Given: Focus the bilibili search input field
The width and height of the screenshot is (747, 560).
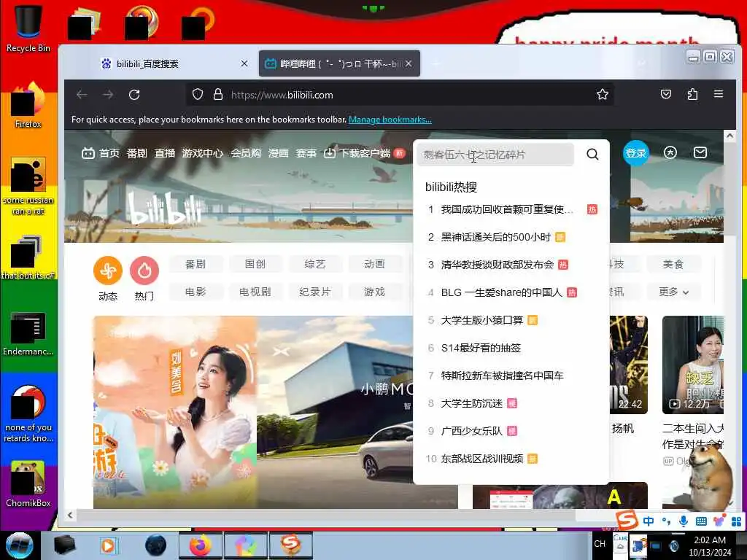Looking at the screenshot, I should (x=495, y=155).
